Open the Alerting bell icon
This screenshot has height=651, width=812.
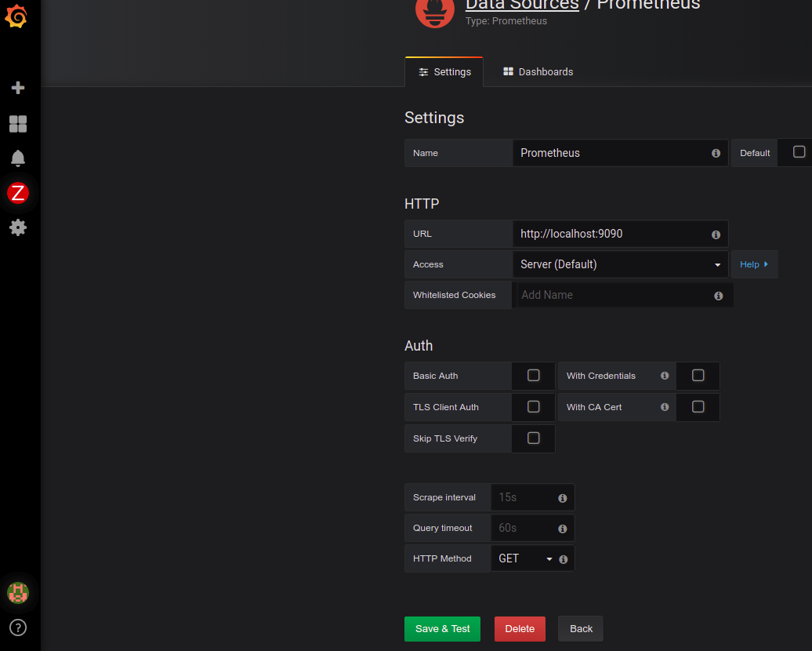(x=18, y=158)
